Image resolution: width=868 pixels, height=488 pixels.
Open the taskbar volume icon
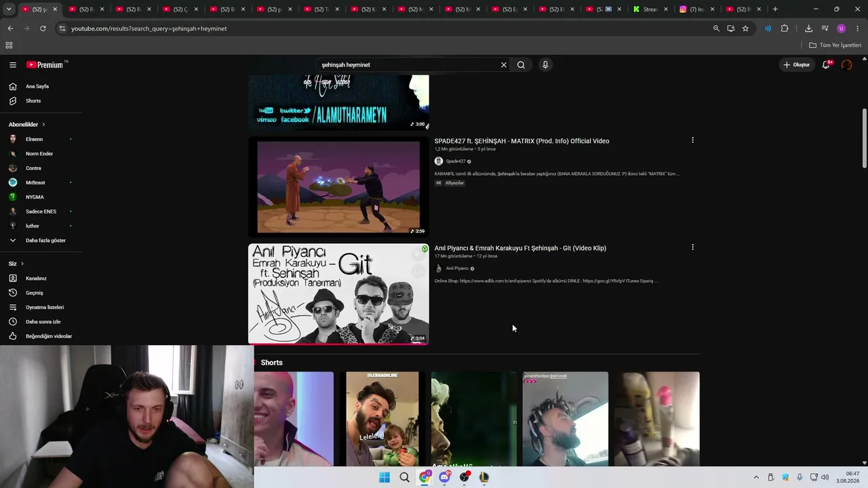pos(825,477)
